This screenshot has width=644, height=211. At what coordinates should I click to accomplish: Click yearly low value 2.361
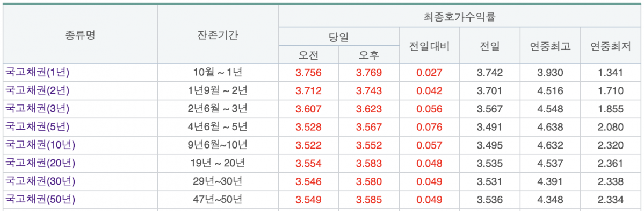tap(611, 163)
